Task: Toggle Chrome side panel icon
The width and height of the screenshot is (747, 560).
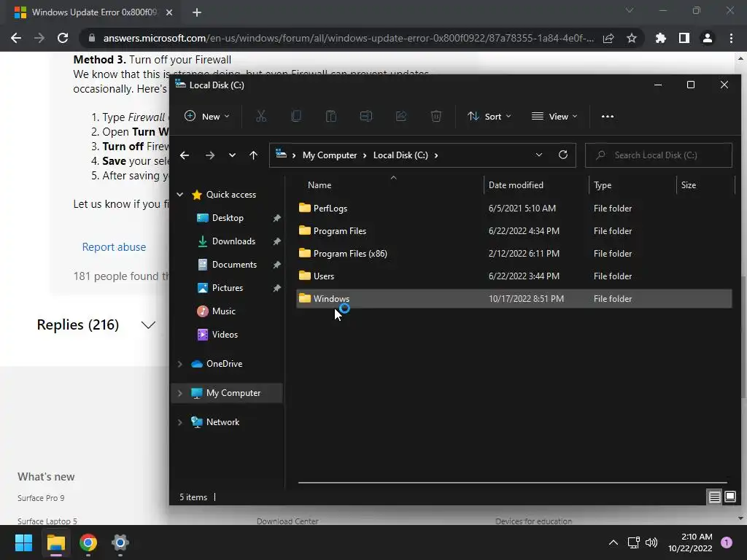Action: tap(684, 38)
